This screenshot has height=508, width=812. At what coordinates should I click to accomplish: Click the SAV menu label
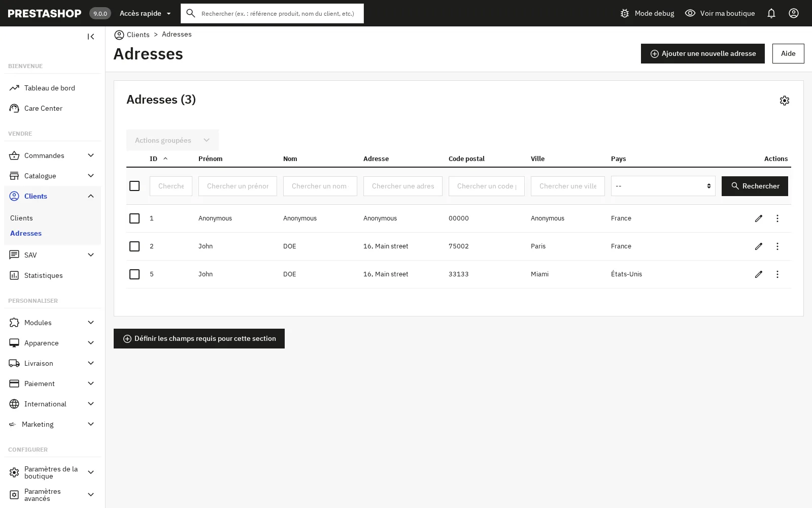tap(30, 255)
